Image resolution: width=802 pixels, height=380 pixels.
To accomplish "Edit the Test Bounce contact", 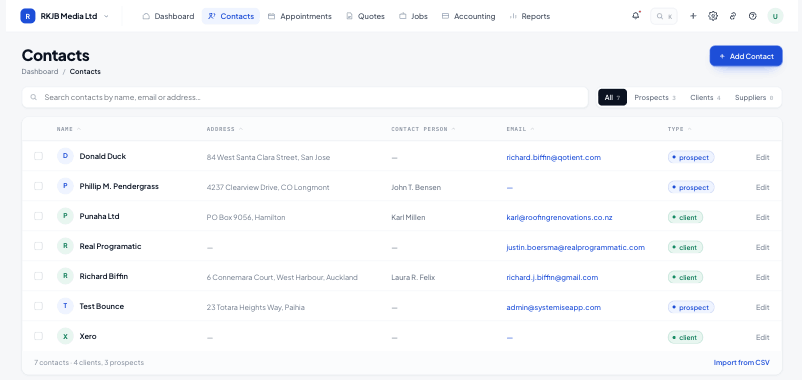I will (762, 307).
